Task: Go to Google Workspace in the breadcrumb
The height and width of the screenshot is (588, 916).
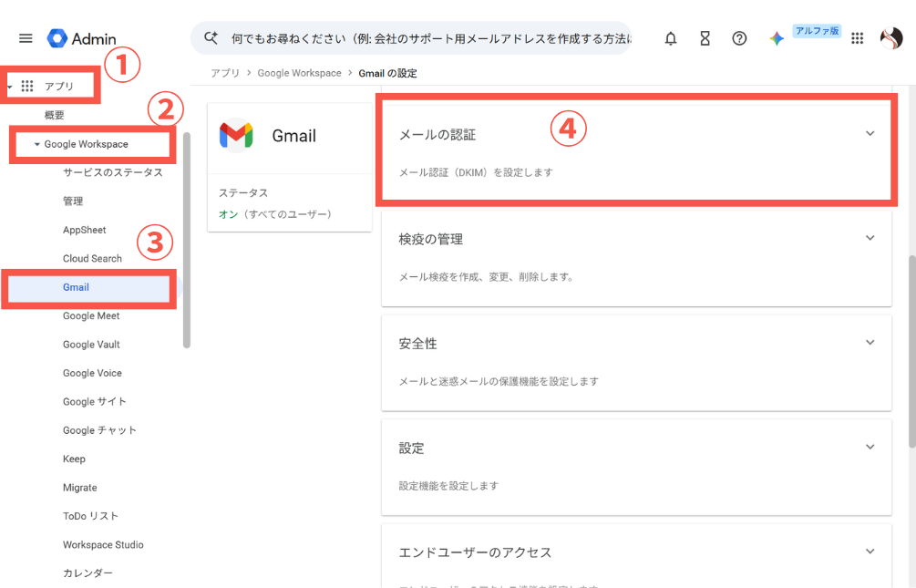Action: tap(299, 73)
